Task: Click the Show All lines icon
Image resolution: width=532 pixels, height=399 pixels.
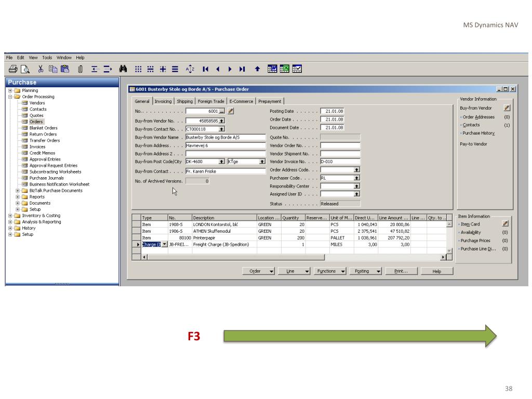Action: coord(175,69)
